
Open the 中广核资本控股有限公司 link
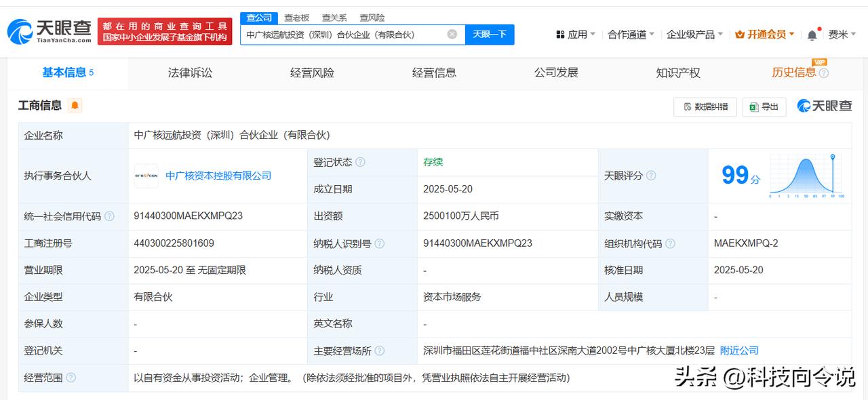point(218,176)
